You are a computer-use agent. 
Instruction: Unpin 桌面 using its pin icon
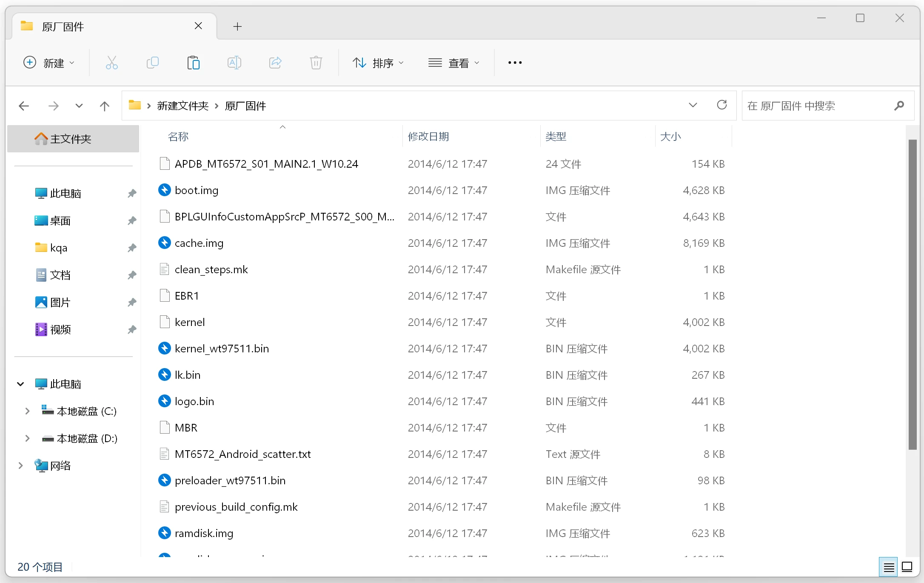pos(132,220)
